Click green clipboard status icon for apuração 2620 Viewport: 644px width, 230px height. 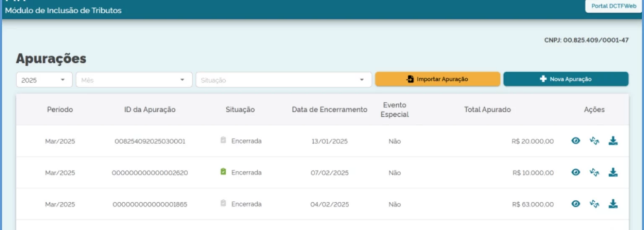coord(223,172)
